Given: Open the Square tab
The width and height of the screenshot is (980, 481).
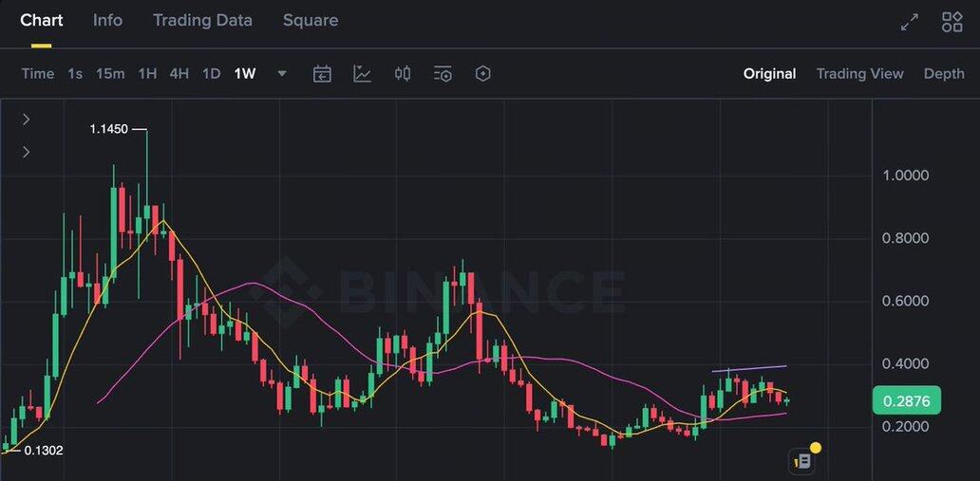Looking at the screenshot, I should tap(310, 20).
